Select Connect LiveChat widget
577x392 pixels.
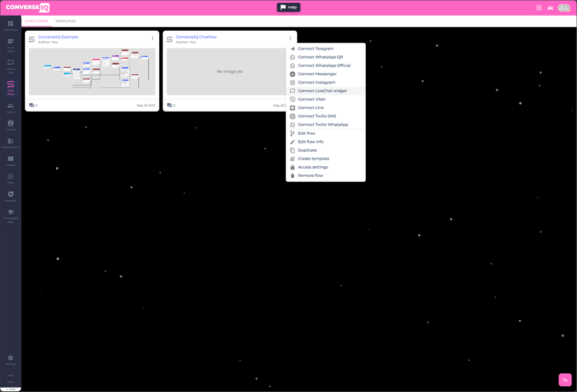[x=326, y=91]
